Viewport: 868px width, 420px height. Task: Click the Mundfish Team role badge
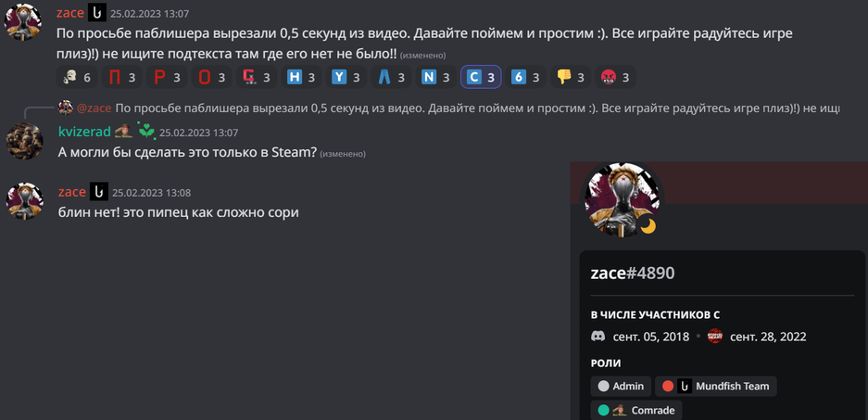point(716,387)
